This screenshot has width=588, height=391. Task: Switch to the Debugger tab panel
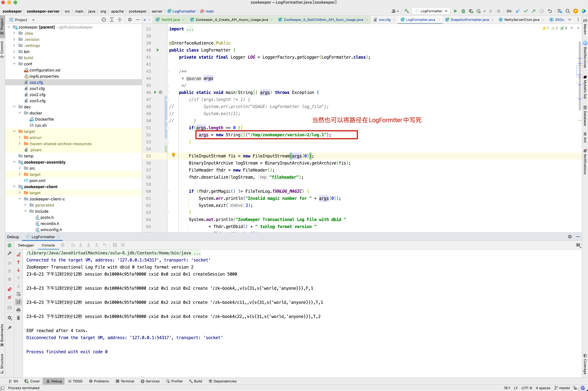25,244
